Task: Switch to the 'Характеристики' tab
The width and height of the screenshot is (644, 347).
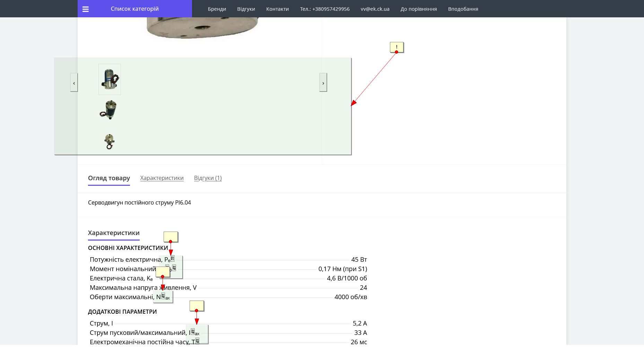Action: [162, 178]
